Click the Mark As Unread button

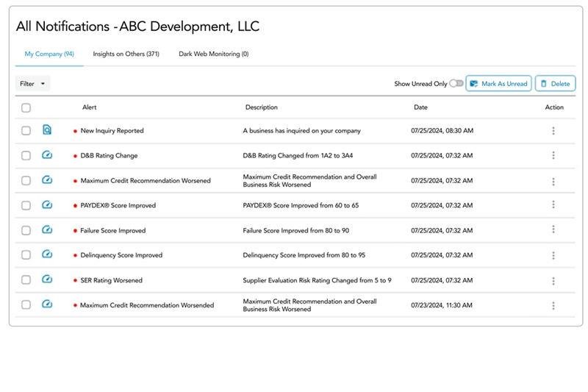pyautogui.click(x=498, y=84)
